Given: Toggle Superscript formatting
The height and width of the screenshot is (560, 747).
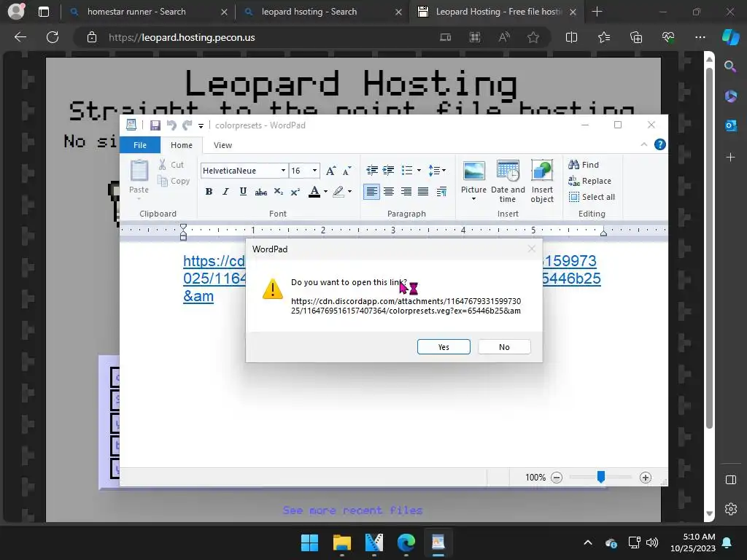Looking at the screenshot, I should coord(295,192).
